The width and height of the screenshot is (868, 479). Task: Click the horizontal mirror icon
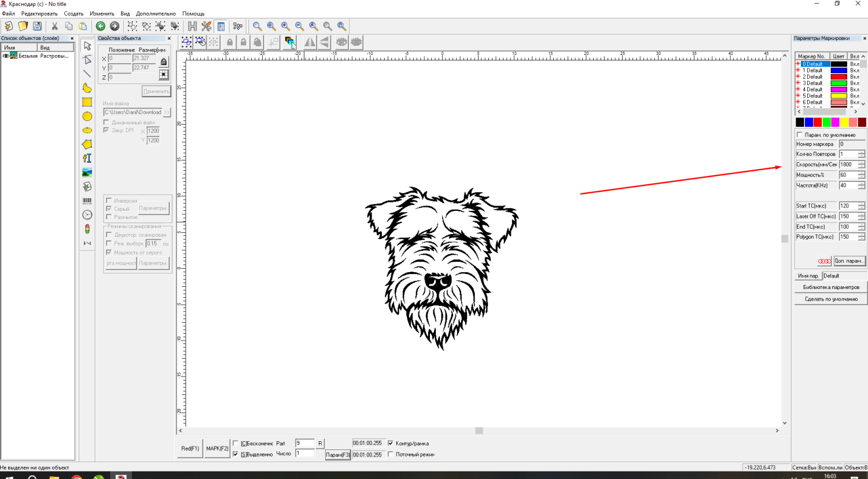point(310,42)
